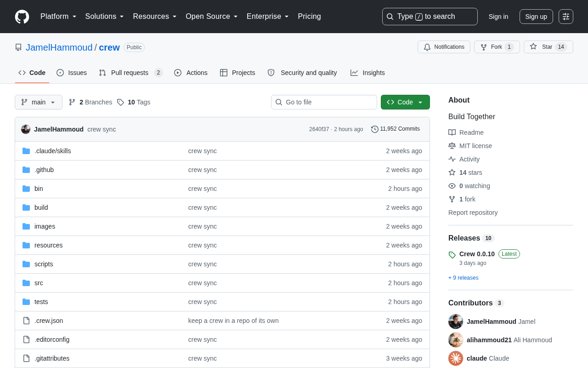Click the magnifier icon in the search box

click(390, 17)
